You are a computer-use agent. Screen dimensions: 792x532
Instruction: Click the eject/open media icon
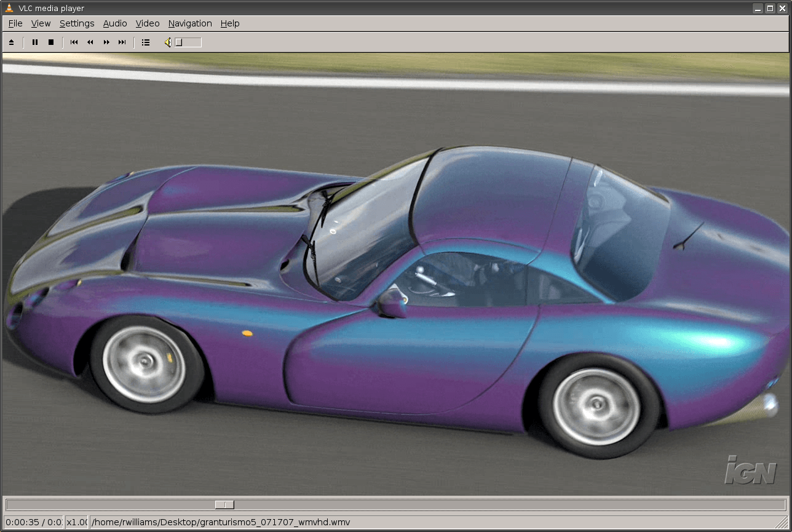tap(11, 42)
